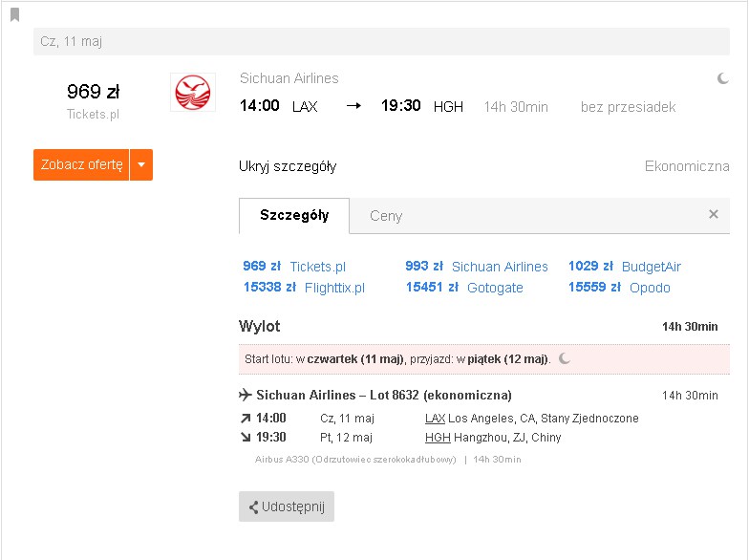Open the 15559 zł Opodo offer
Screen dimensions: 749x560
(619, 288)
